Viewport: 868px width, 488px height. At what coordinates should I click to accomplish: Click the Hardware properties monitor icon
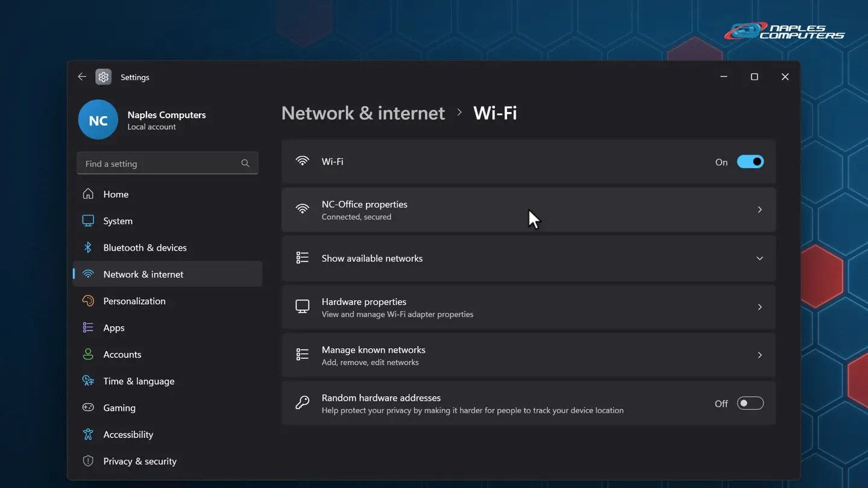pos(302,307)
